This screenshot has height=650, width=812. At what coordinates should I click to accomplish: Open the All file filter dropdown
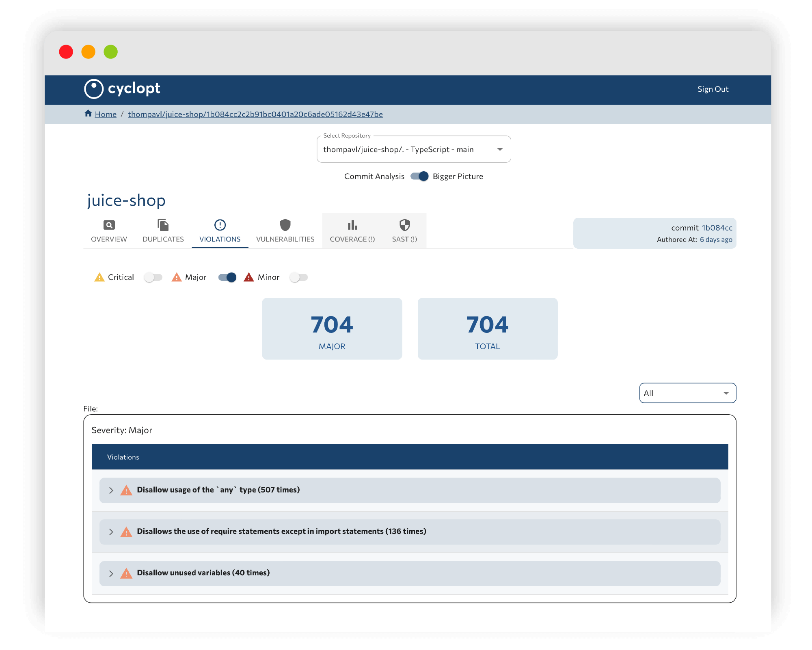coord(688,393)
